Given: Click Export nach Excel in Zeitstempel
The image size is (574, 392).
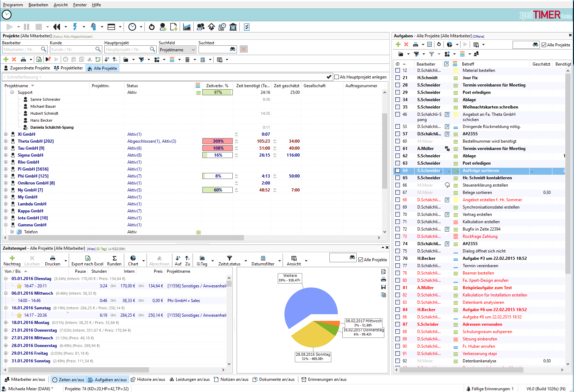Looking at the screenshot, I should tap(88, 261).
